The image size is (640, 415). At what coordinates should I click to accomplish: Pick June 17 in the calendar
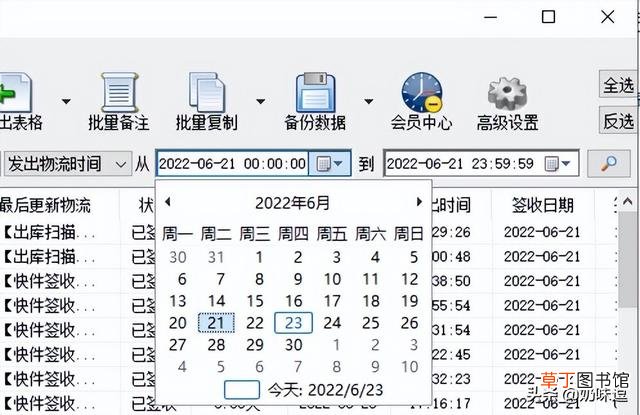pos(332,301)
